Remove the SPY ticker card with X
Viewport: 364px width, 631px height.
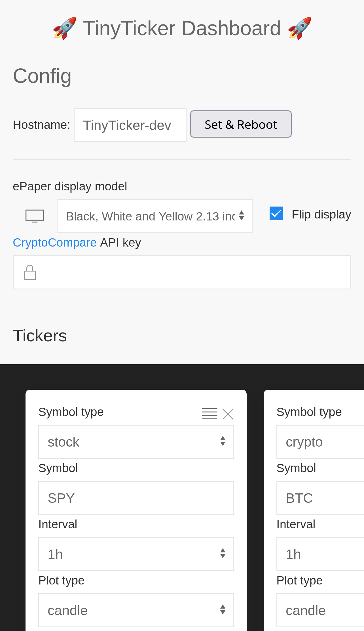click(228, 414)
